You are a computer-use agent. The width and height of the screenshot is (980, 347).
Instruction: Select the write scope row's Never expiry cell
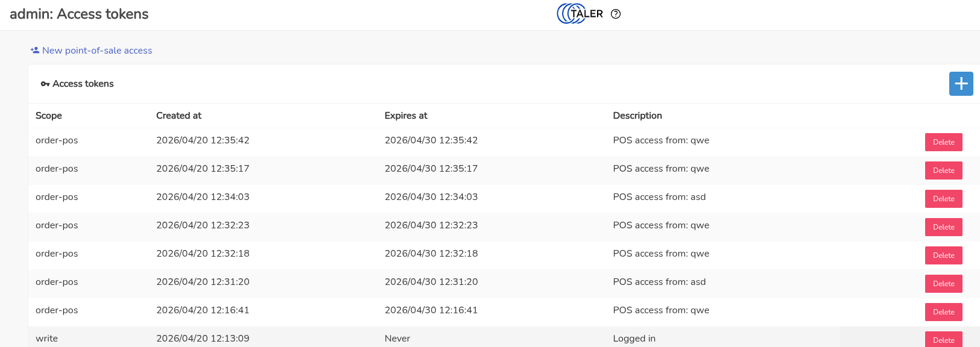pos(397,339)
